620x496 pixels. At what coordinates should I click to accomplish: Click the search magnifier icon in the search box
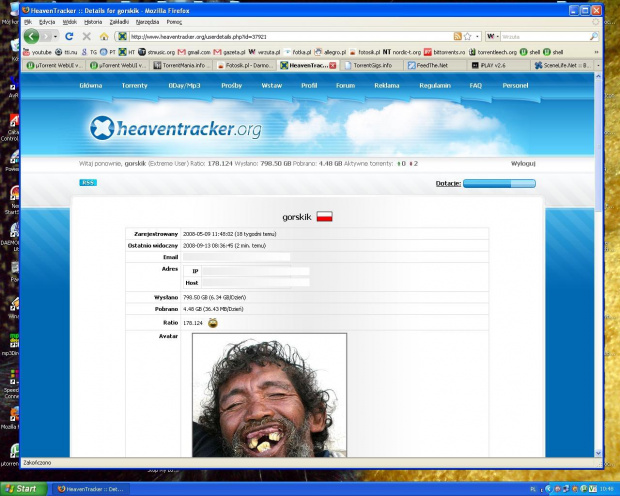coord(594,36)
